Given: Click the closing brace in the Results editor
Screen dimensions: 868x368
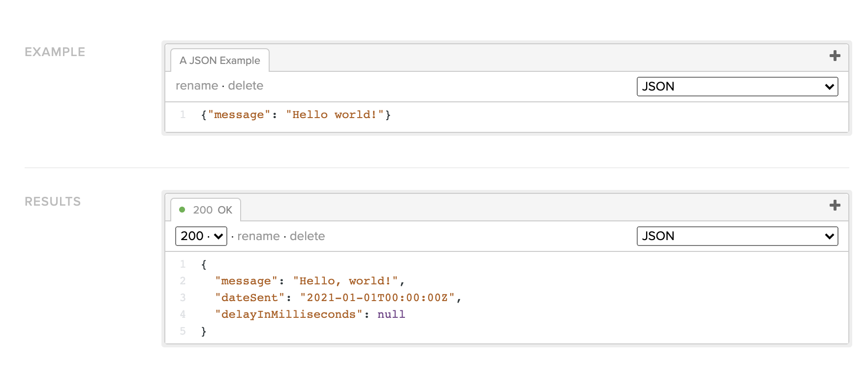Looking at the screenshot, I should pyautogui.click(x=204, y=332).
